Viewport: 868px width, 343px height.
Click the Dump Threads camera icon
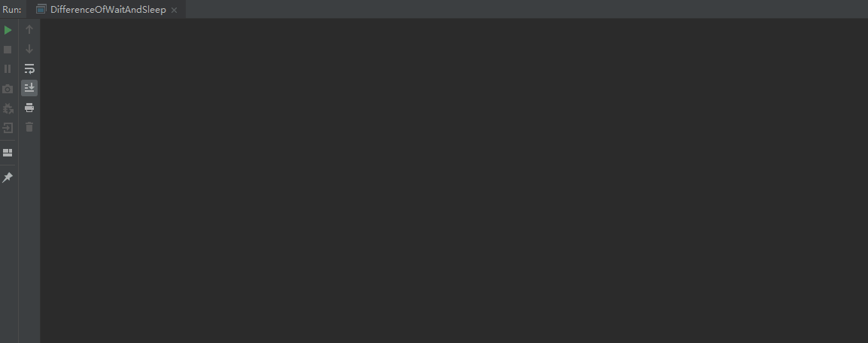[x=8, y=89]
